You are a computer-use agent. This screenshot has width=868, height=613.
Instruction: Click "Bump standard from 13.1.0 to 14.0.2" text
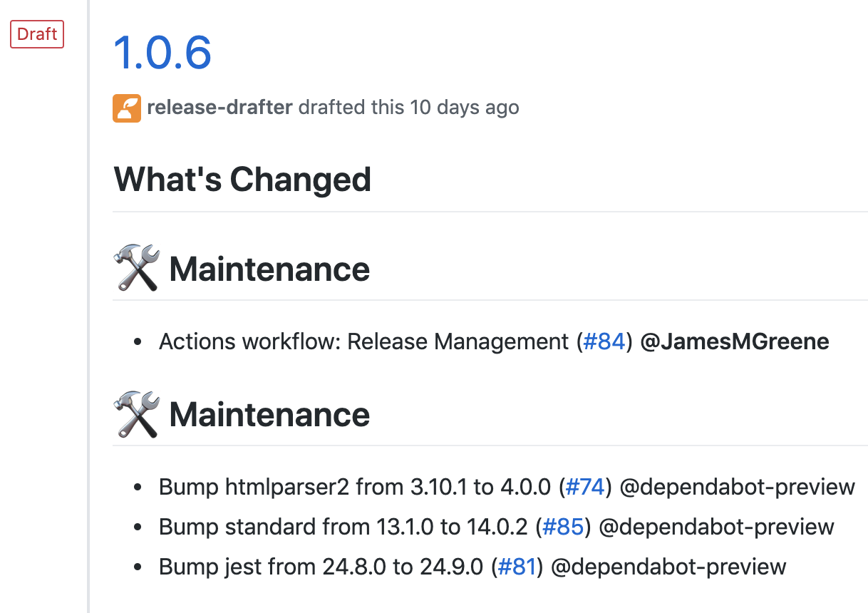(343, 527)
